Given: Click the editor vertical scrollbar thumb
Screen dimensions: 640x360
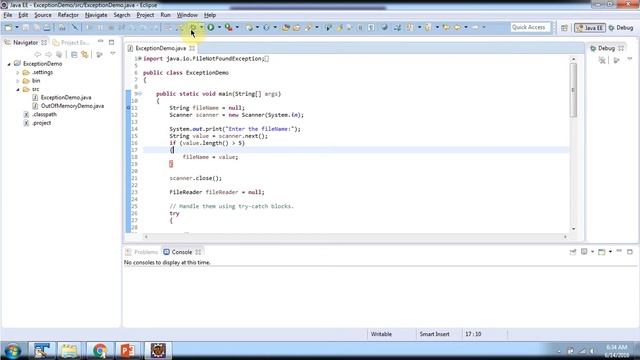Looking at the screenshot, I should tap(573, 90).
